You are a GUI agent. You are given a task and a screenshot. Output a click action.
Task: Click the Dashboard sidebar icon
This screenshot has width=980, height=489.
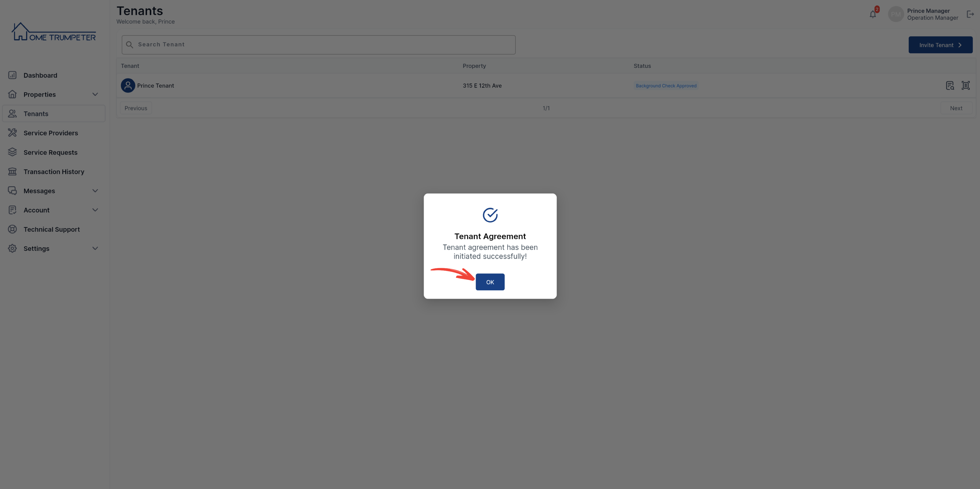pos(12,75)
